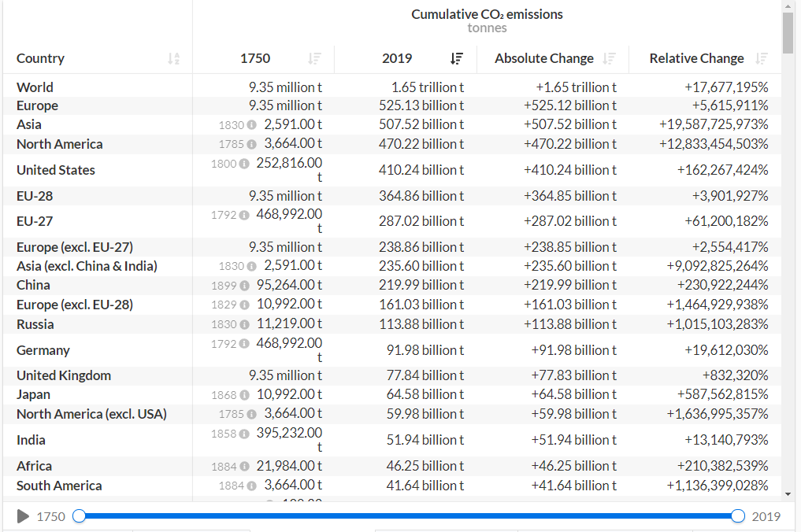Click the scrollbar down arrow
801x532 pixels.
(788, 494)
